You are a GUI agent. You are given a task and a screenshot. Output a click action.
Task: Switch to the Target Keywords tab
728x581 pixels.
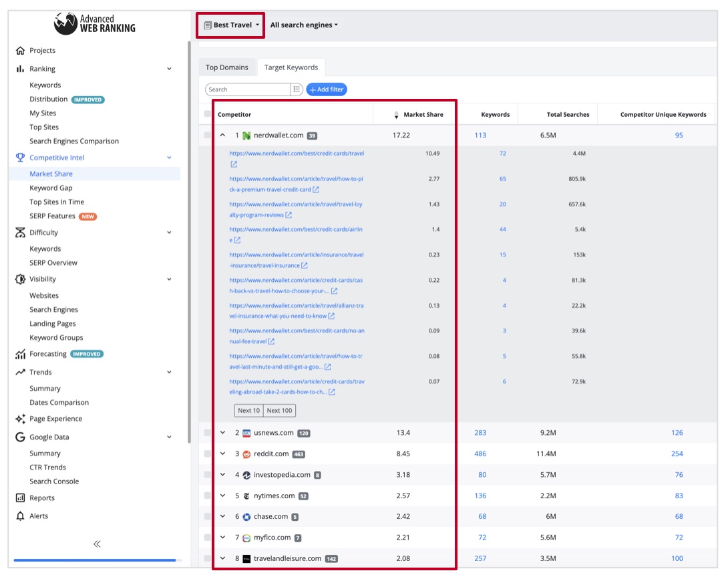291,67
